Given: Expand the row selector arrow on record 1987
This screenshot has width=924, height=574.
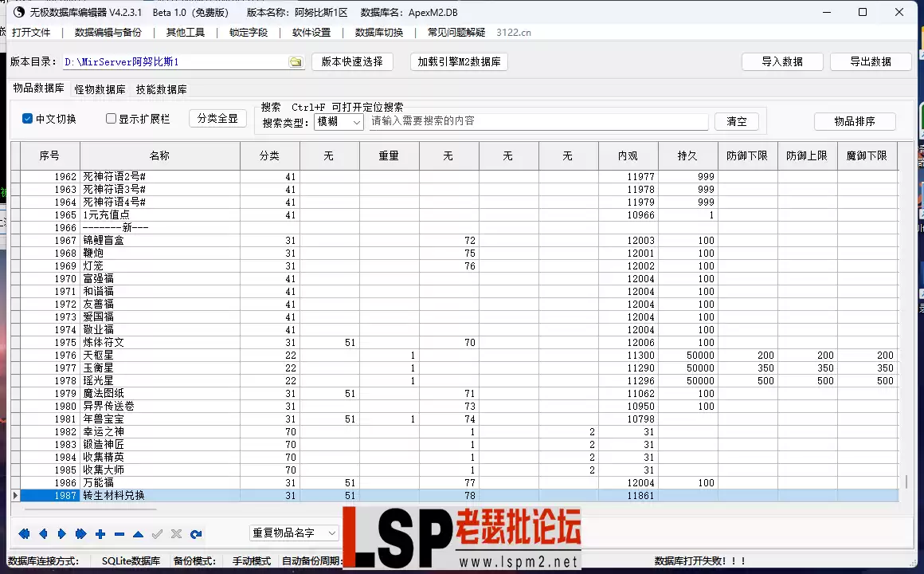Looking at the screenshot, I should (x=15, y=495).
